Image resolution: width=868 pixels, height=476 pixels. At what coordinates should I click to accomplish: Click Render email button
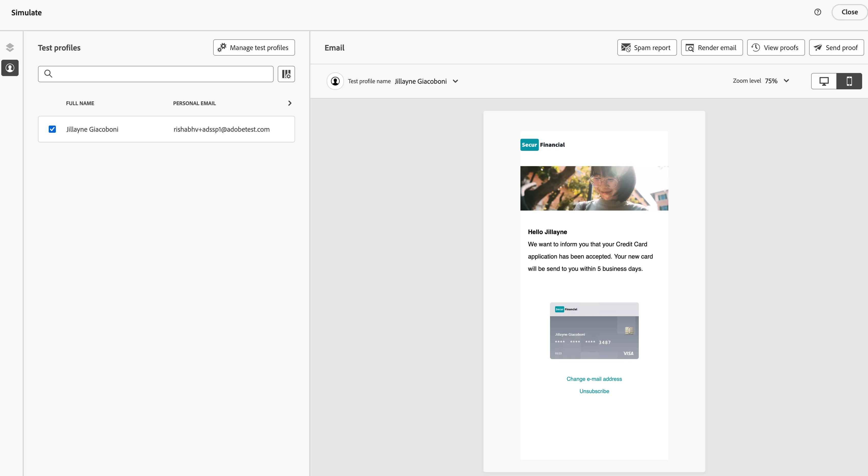tap(712, 47)
